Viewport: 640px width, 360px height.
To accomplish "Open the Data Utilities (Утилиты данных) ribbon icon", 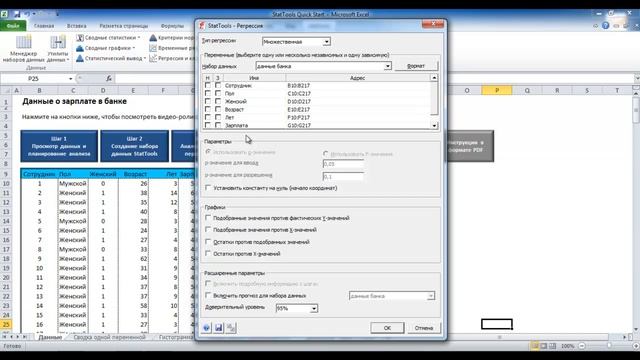I will pyautogui.click(x=58, y=49).
